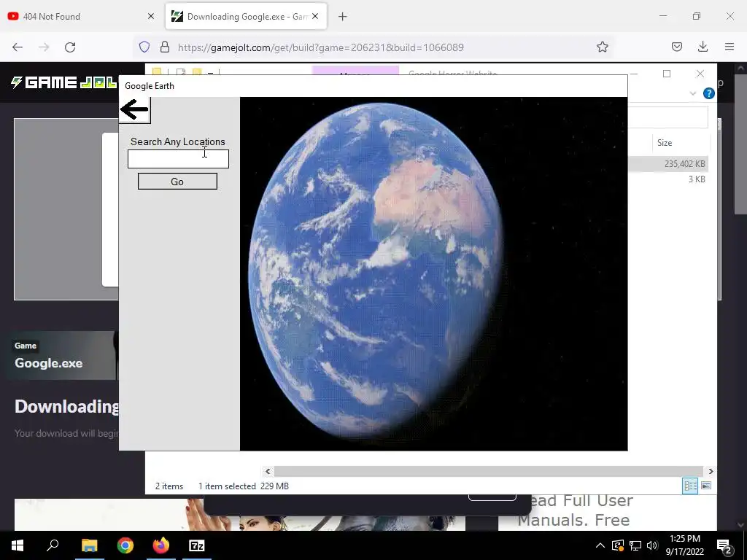Switch Explorer to details view
747x560 pixels.
coord(690,486)
